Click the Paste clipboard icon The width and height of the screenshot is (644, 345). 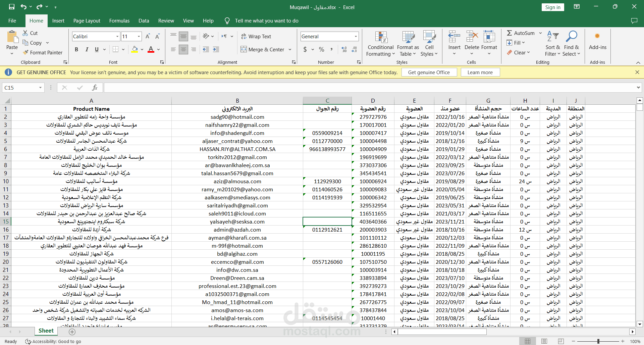(12, 37)
